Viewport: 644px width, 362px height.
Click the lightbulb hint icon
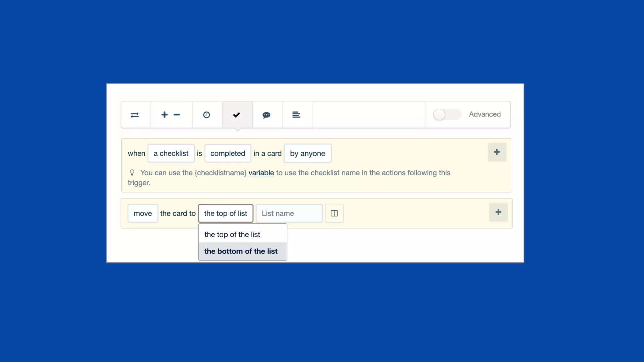point(132,173)
